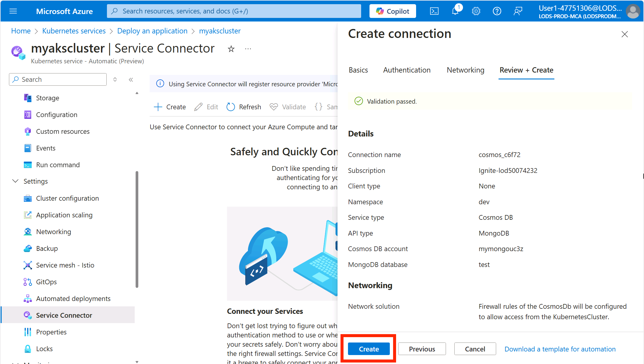The height and width of the screenshot is (364, 644).
Task: Toggle expand/collapse all menu groups
Action: (115, 79)
